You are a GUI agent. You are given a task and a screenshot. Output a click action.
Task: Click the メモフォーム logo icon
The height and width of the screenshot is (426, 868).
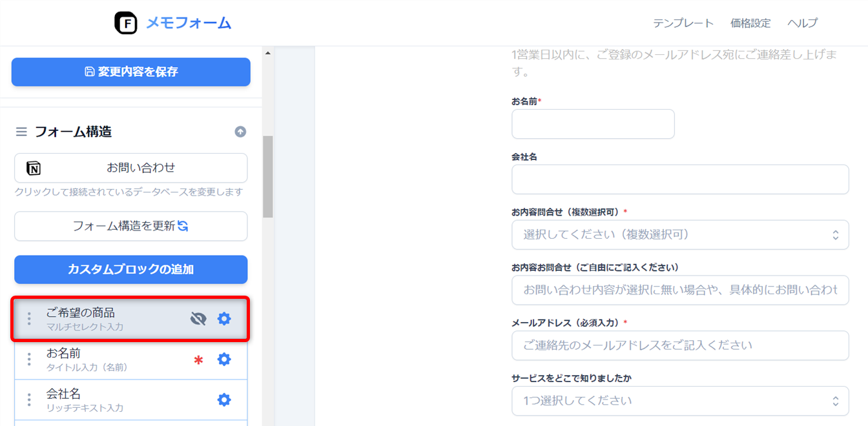tap(126, 23)
